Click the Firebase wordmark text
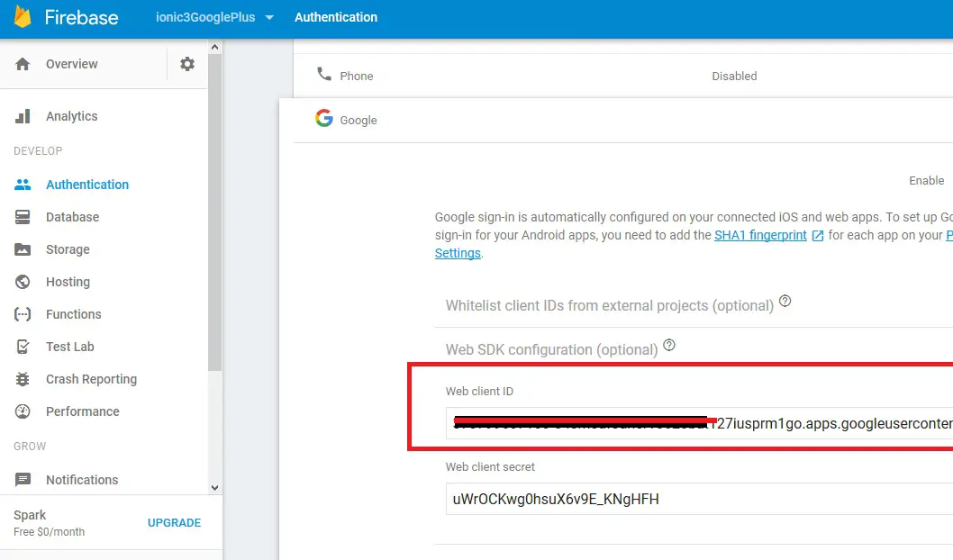This screenshot has height=560, width=953. click(81, 17)
